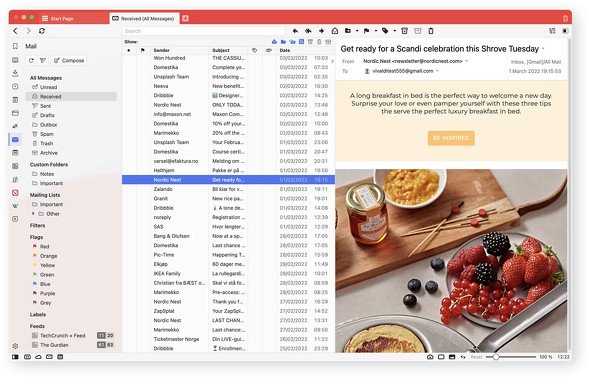Toggle the blue folder filter in the Show bar
Image resolution: width=590 pixels, height=378 pixels.
[283, 42]
